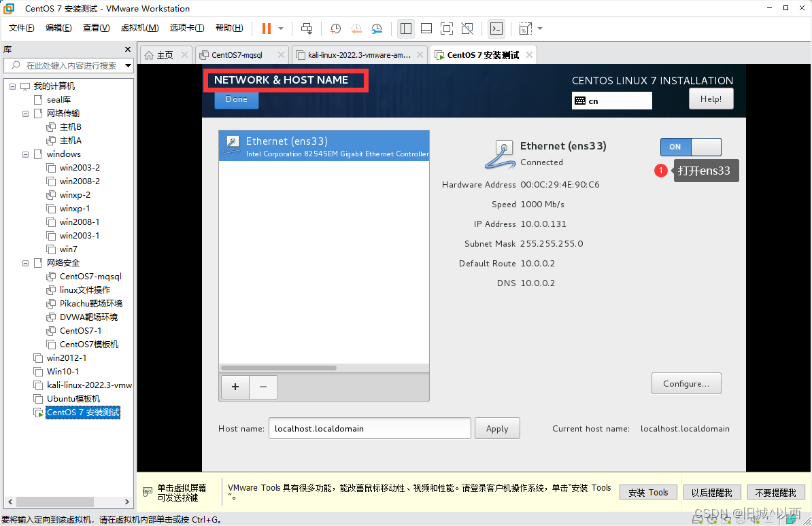This screenshot has height=526, width=812.
Task: Open the 帮助(H) menu
Action: pyautogui.click(x=229, y=28)
